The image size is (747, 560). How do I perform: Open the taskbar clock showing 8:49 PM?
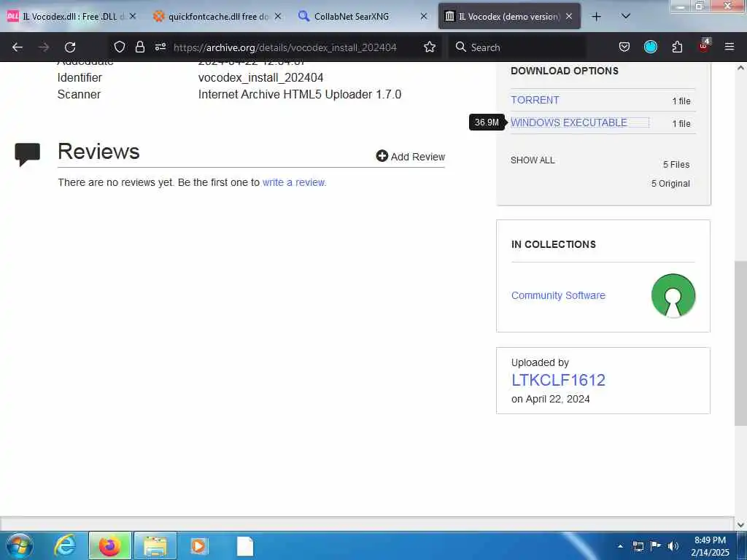click(x=710, y=546)
